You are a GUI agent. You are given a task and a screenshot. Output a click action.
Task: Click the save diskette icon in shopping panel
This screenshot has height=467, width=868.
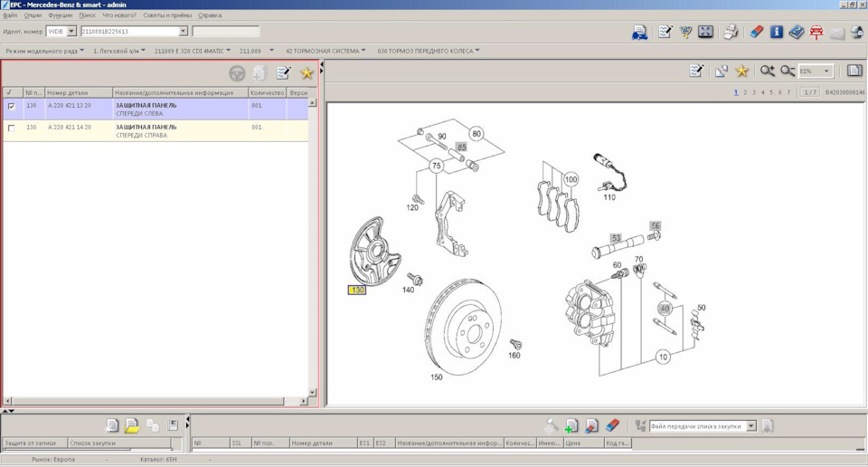173,425
